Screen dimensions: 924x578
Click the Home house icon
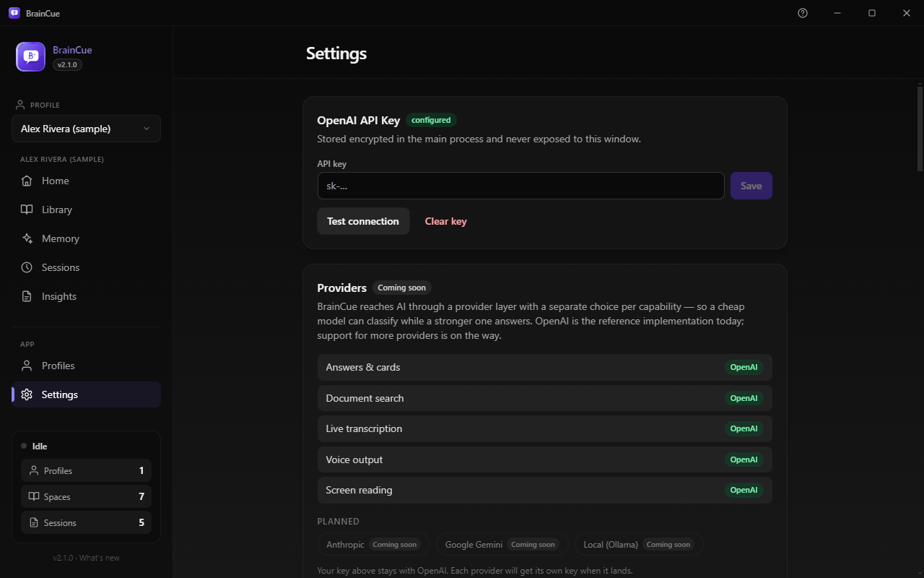(27, 181)
